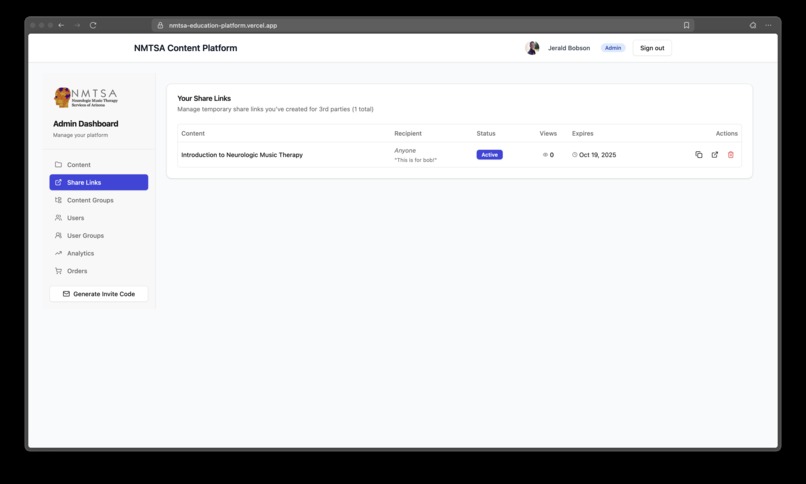The image size is (806, 484).
Task: Click the Anyone recipient text
Action: click(405, 151)
